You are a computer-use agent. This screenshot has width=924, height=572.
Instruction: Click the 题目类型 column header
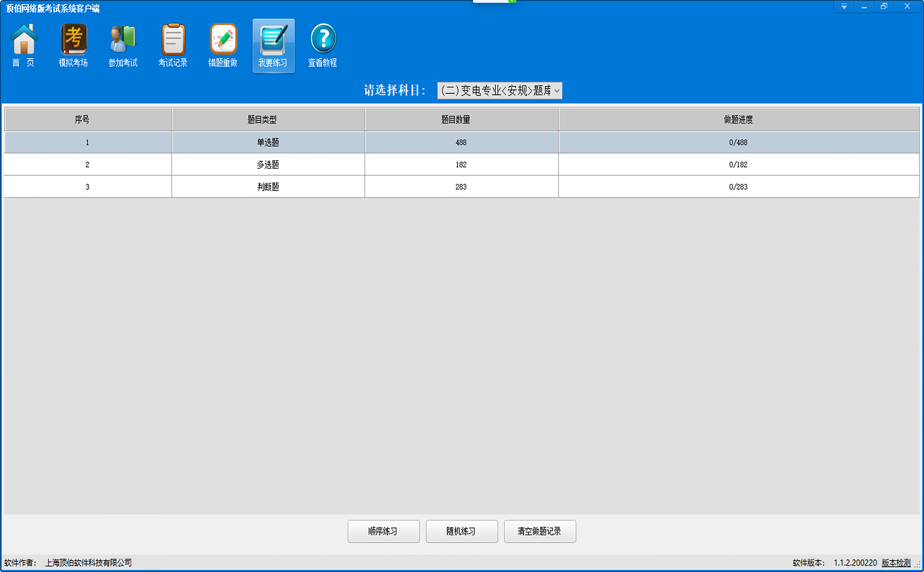coord(262,120)
